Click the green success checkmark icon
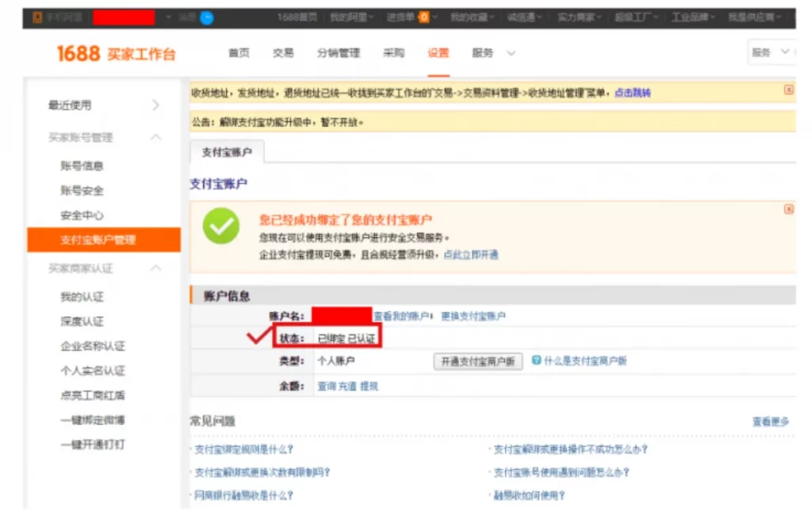 221,226
